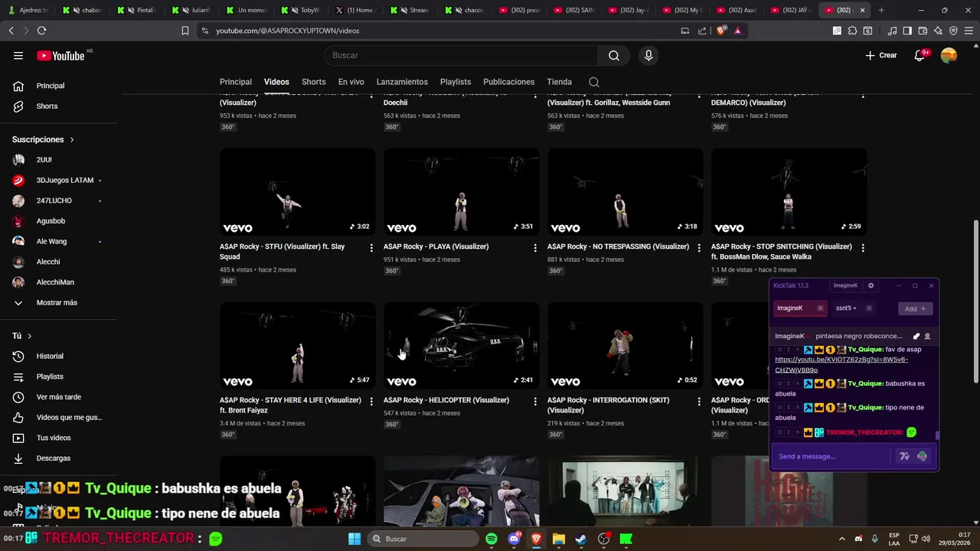Select the ssnt'li chatroom tab in KickTalk
This screenshot has height=551, width=980.
pos(853,308)
